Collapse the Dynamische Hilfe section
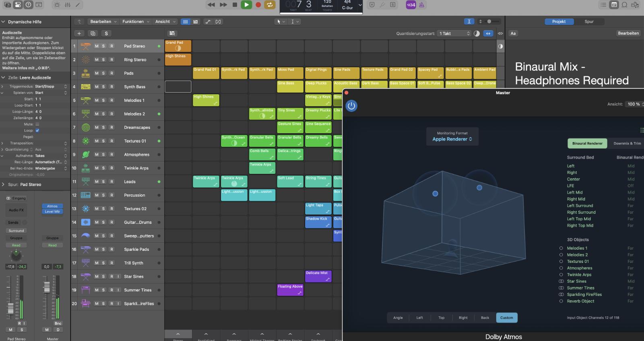 coord(3,22)
